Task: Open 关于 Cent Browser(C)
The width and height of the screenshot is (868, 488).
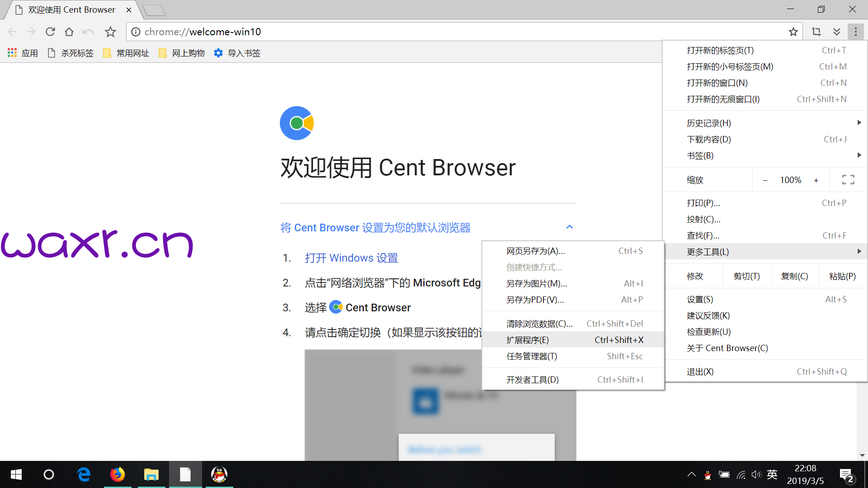Action: click(765, 348)
